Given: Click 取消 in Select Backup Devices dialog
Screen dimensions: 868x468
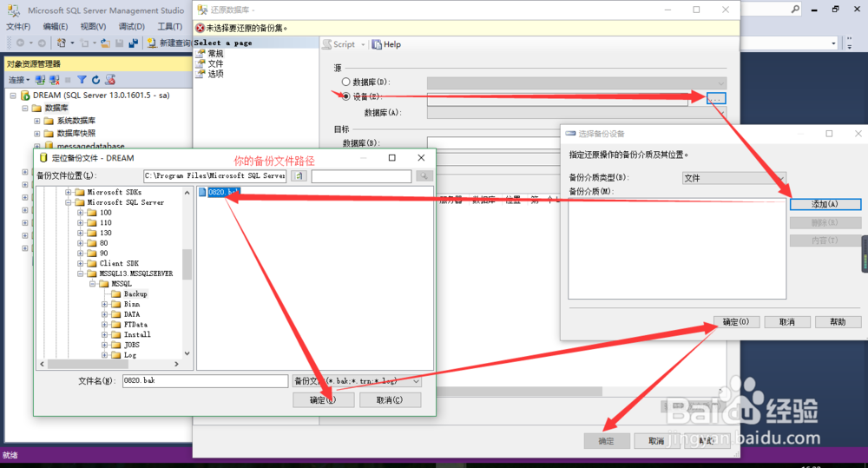Looking at the screenshot, I should click(787, 322).
